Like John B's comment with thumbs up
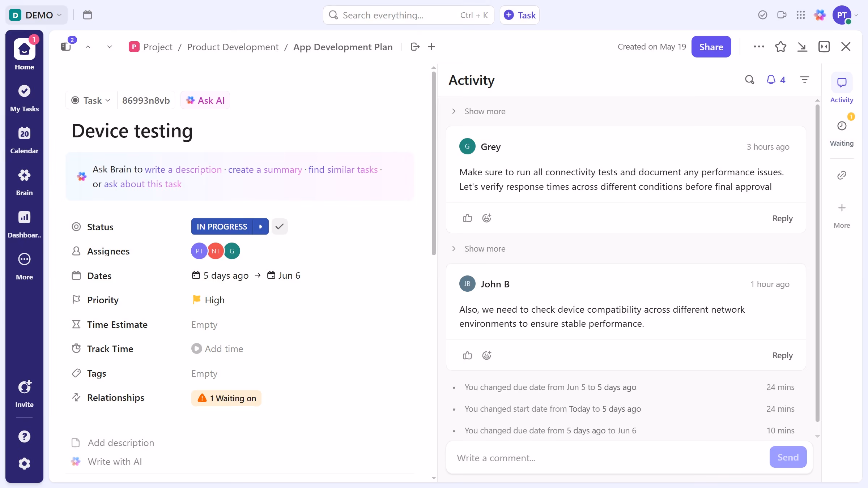 [468, 355]
